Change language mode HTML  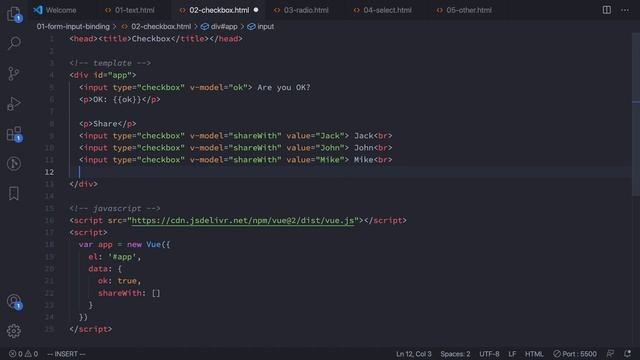(x=534, y=354)
